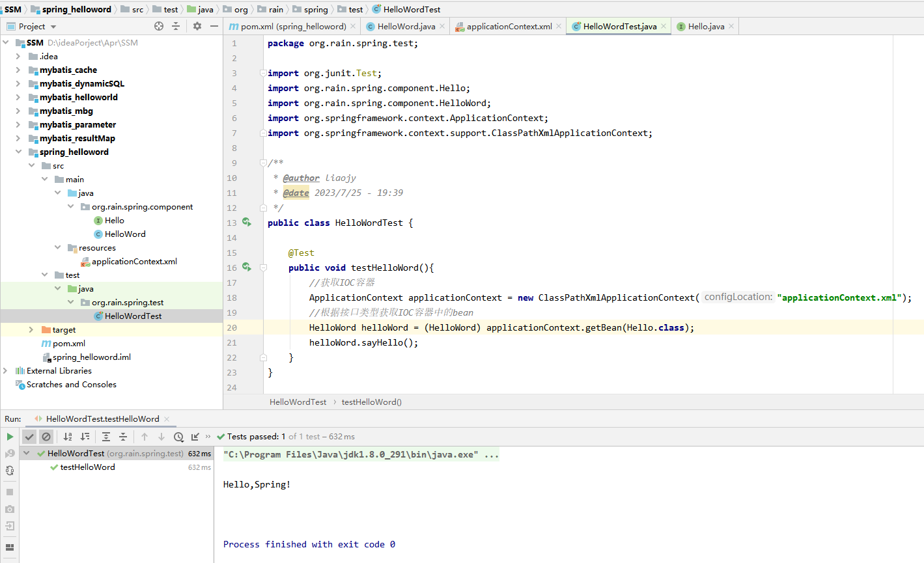
Task: Fold the Javadoc comment at line 9
Action: 263,163
